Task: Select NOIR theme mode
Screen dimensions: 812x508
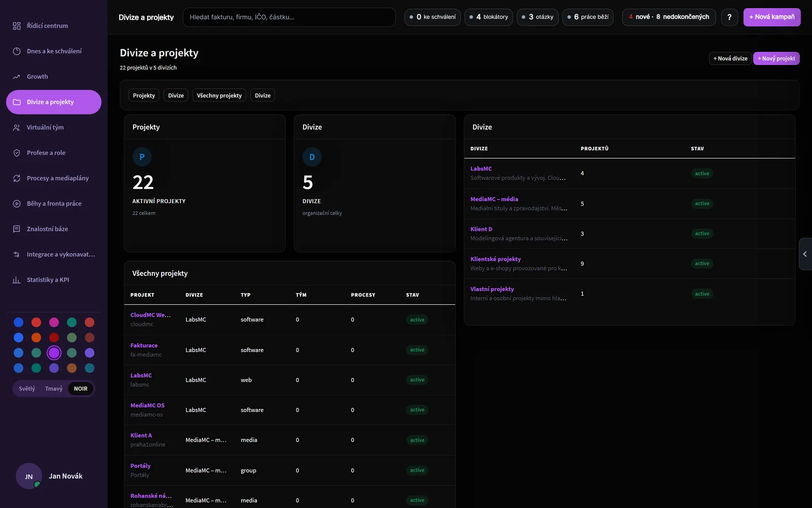Action: point(81,389)
